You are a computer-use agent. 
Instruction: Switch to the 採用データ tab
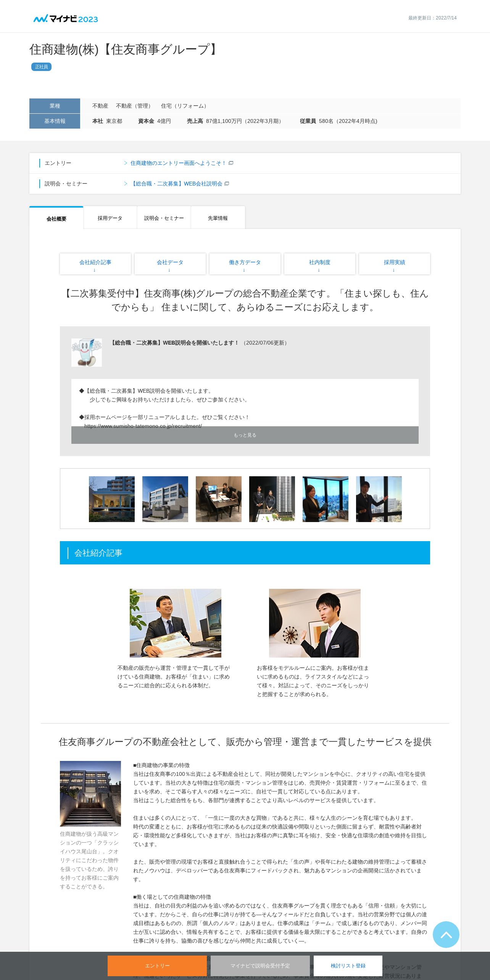[110, 218]
